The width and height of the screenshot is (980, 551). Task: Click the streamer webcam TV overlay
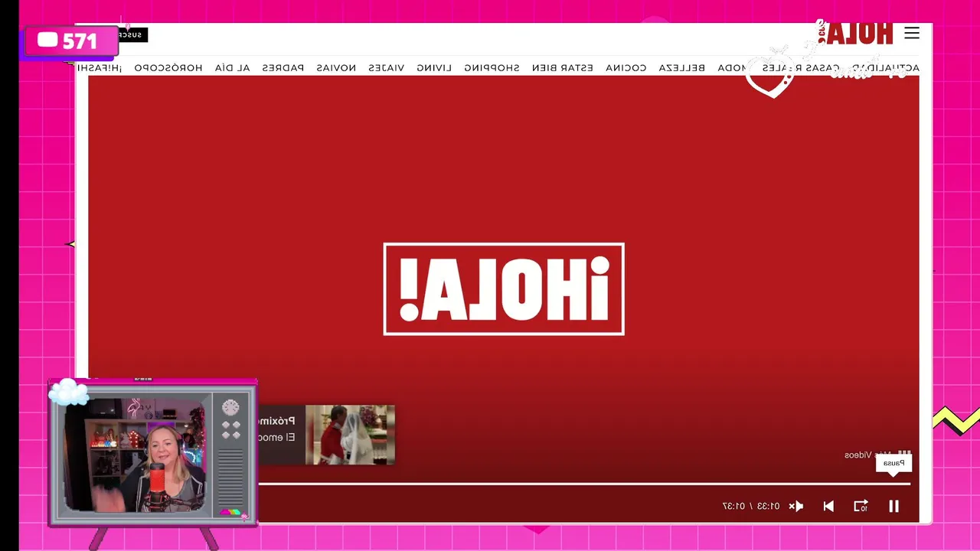pyautogui.click(x=153, y=453)
